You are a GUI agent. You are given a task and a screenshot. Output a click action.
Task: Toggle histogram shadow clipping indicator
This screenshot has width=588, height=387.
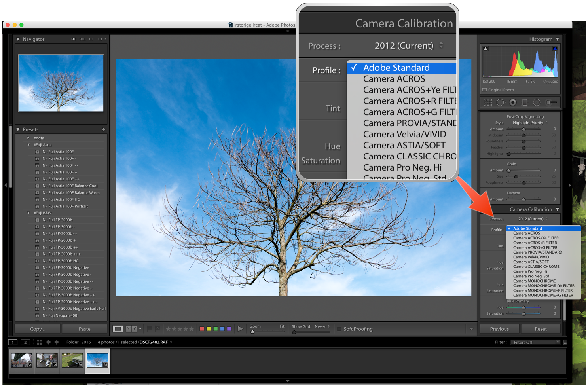[x=486, y=49]
